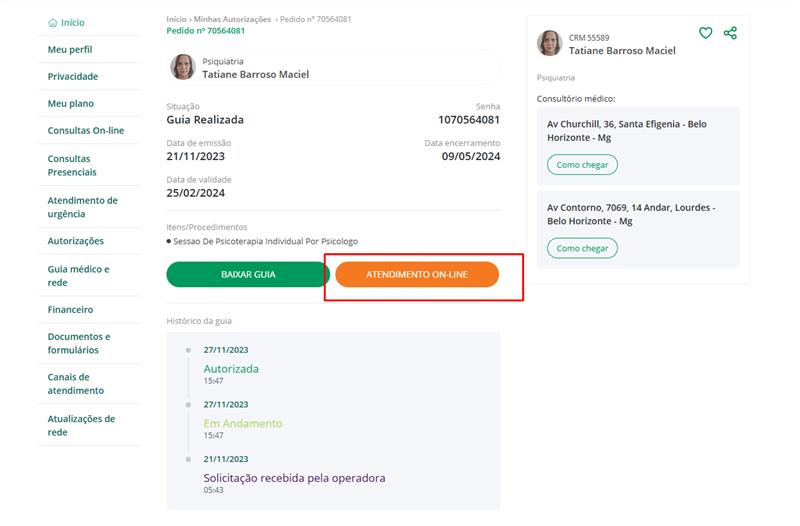This screenshot has width=800, height=526.
Task: Click validity date 25/02/2024
Action: coord(195,193)
